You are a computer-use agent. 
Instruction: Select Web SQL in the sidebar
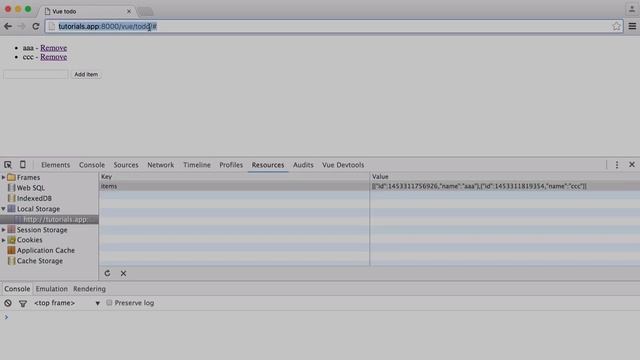(x=31, y=188)
